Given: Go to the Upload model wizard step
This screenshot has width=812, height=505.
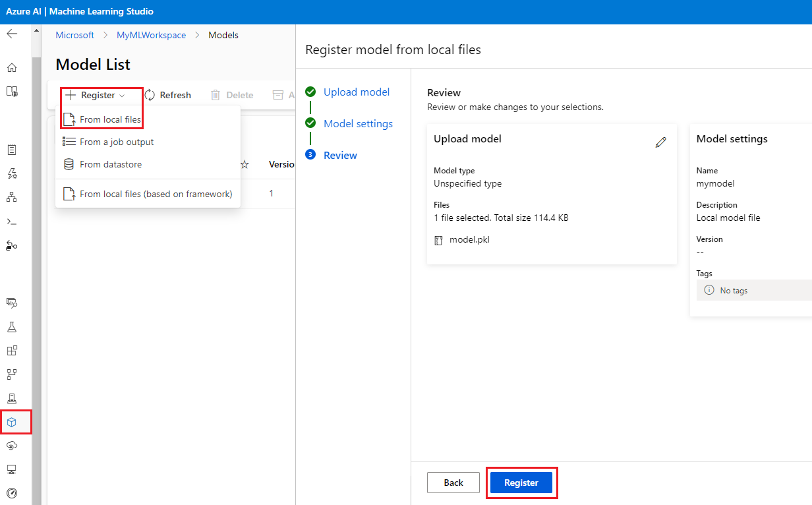Looking at the screenshot, I should (x=356, y=92).
